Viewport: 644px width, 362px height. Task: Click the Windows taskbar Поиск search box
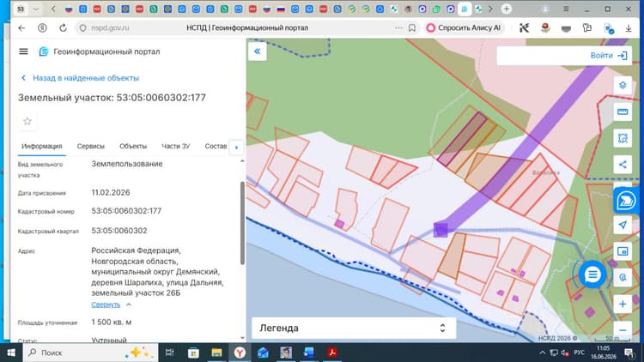[x=91, y=353]
